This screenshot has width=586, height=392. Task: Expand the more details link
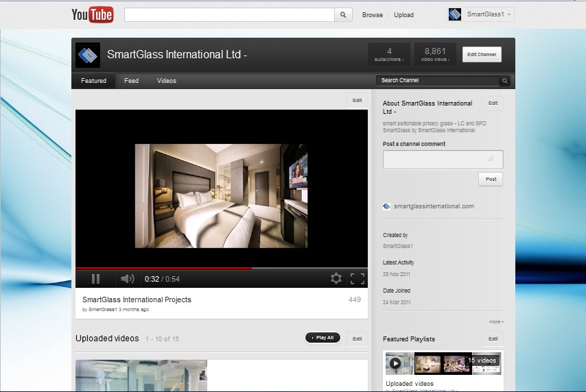[496, 322]
